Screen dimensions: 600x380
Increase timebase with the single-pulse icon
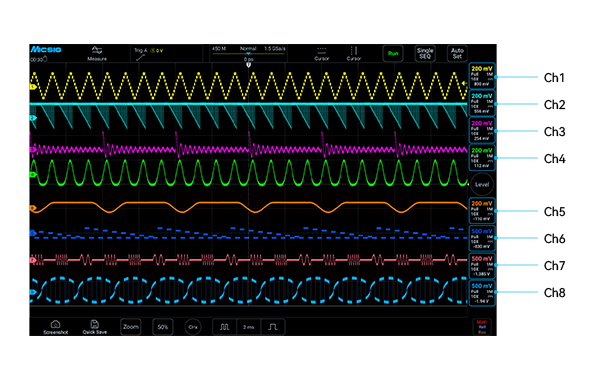[272, 327]
